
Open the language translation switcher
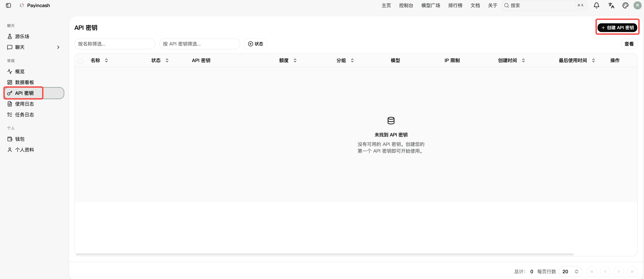tap(611, 5)
